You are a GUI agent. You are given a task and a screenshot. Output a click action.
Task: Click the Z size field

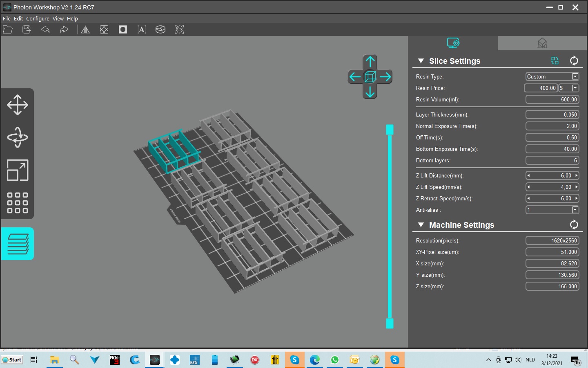click(x=552, y=286)
